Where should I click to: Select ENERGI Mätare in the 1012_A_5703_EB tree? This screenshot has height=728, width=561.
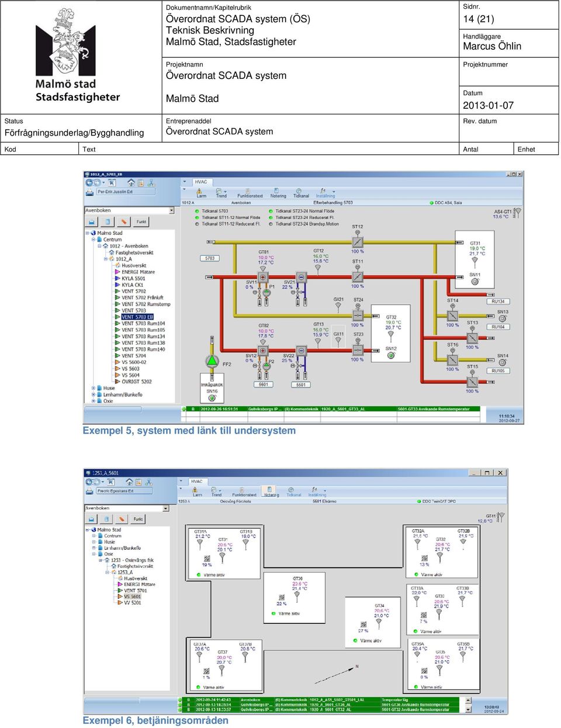click(138, 272)
